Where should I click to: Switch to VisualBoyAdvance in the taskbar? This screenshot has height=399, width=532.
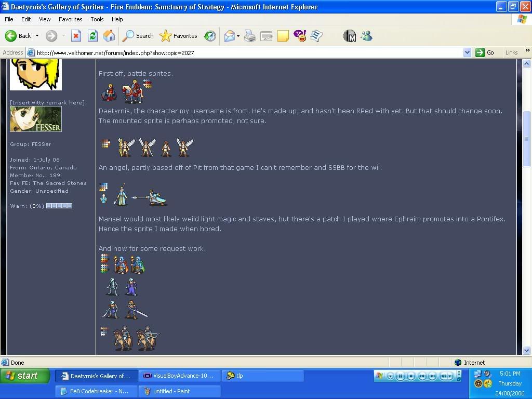pos(180,376)
